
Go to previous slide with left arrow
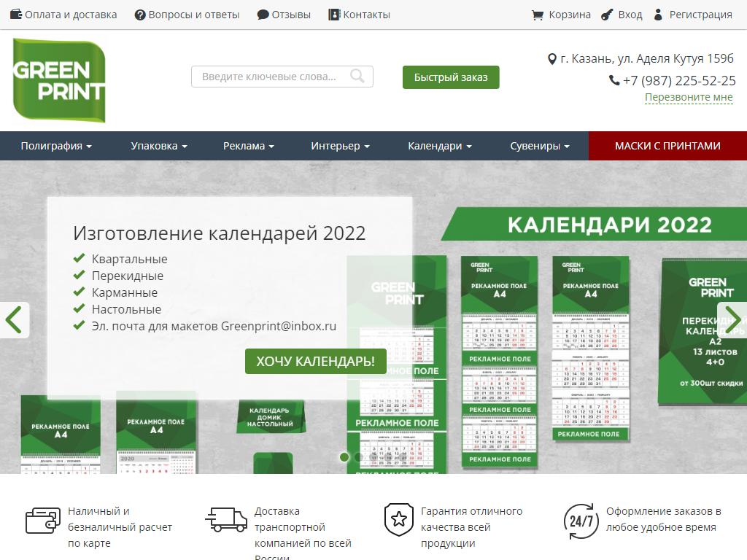click(14, 319)
